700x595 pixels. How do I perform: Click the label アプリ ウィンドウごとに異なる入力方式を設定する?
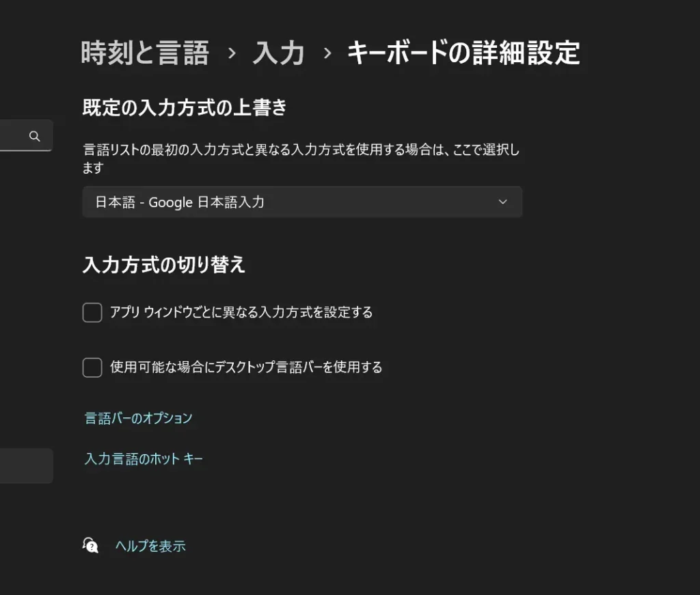[241, 313]
